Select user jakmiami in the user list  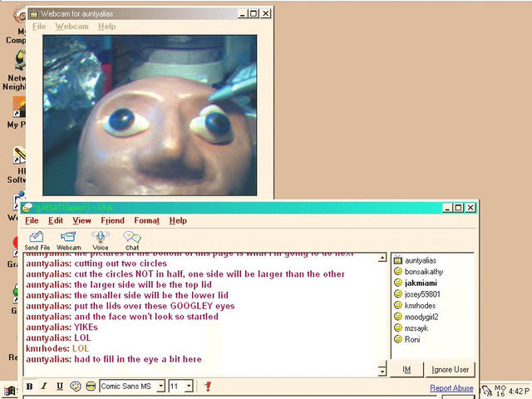(421, 283)
